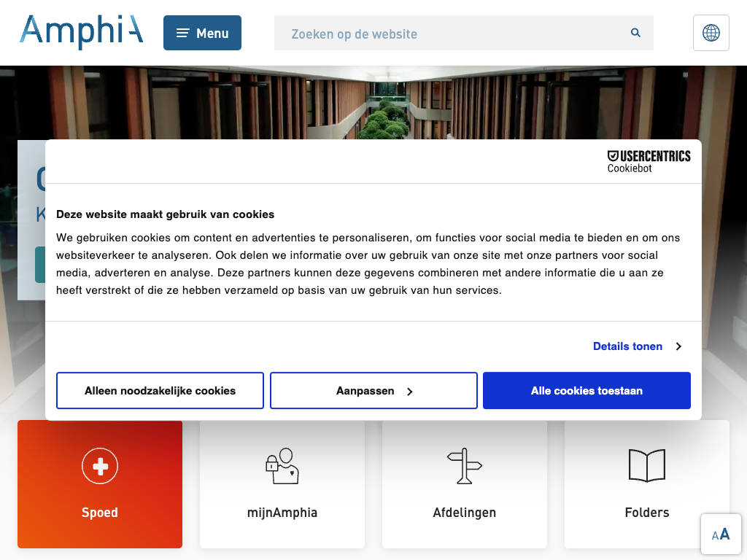Click the open book icon above Folders
Image resolution: width=747 pixels, height=560 pixels.
coord(647,465)
